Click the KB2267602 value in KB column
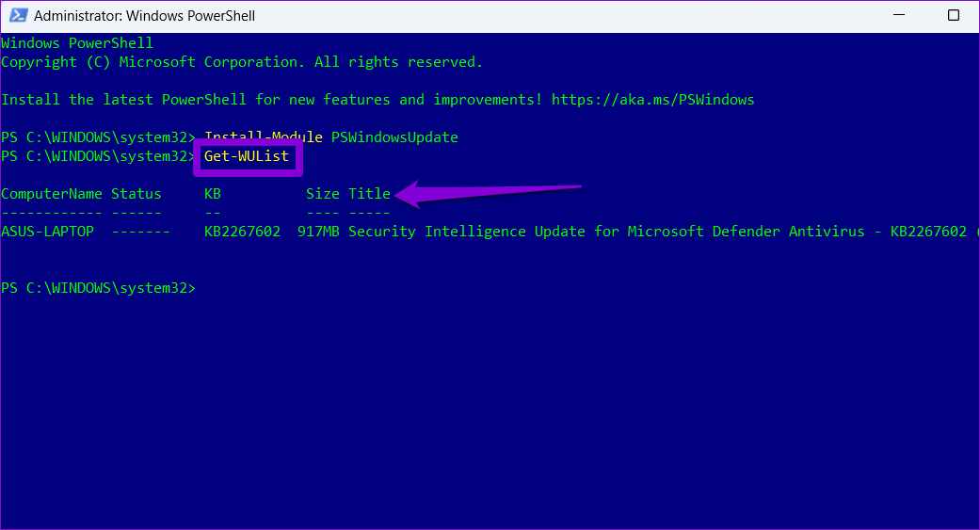Screen dimensions: 980x530 point(243,232)
